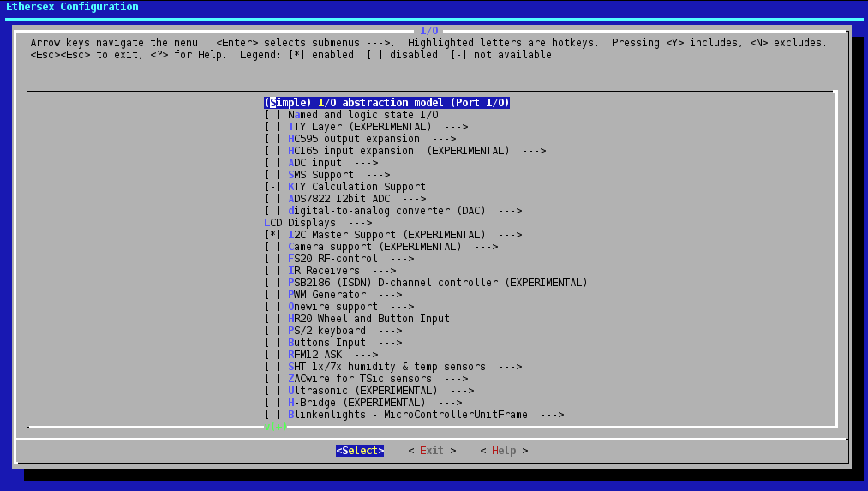
Task: Expand the Onewire support submenu arrow
Action: point(402,307)
